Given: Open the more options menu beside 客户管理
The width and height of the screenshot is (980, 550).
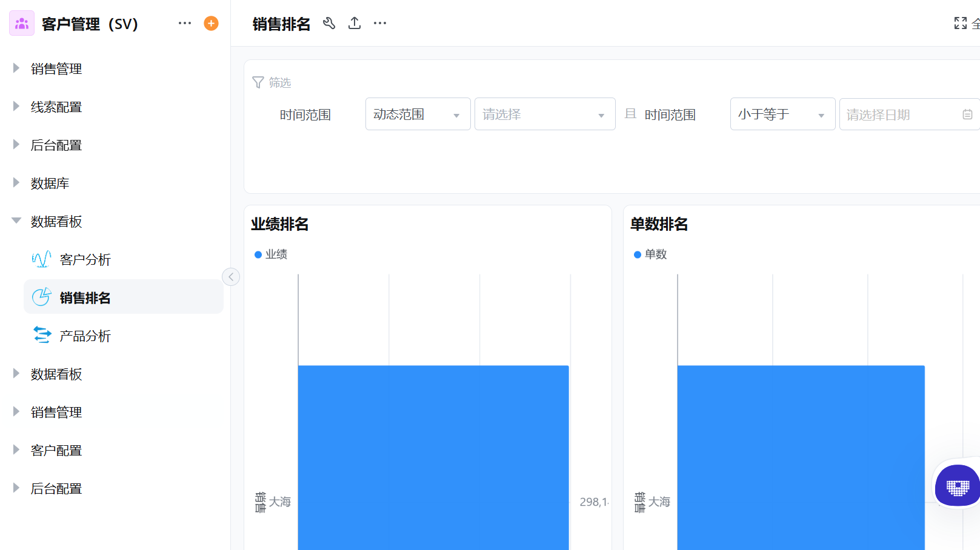Looking at the screenshot, I should pos(184,22).
